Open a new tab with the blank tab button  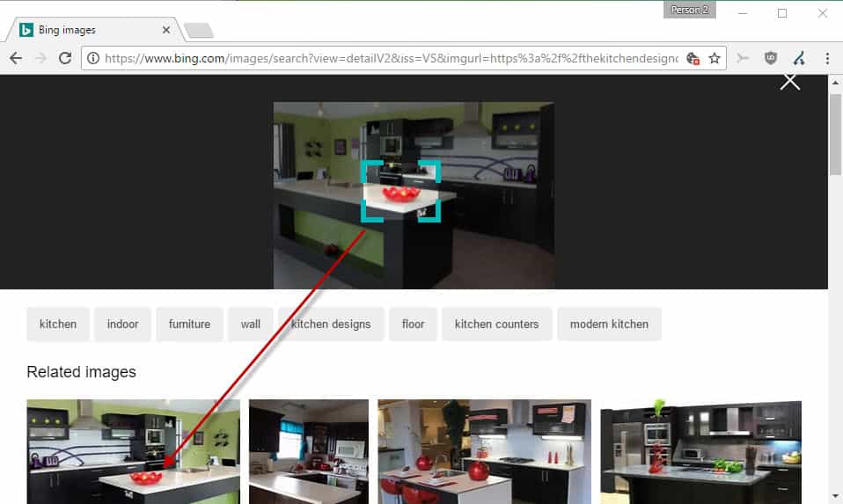[x=199, y=30]
